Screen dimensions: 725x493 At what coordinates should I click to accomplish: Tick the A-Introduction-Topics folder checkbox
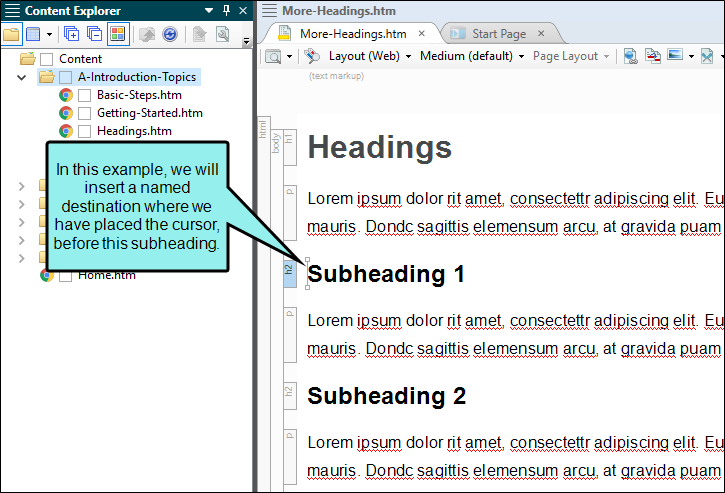coord(66,77)
